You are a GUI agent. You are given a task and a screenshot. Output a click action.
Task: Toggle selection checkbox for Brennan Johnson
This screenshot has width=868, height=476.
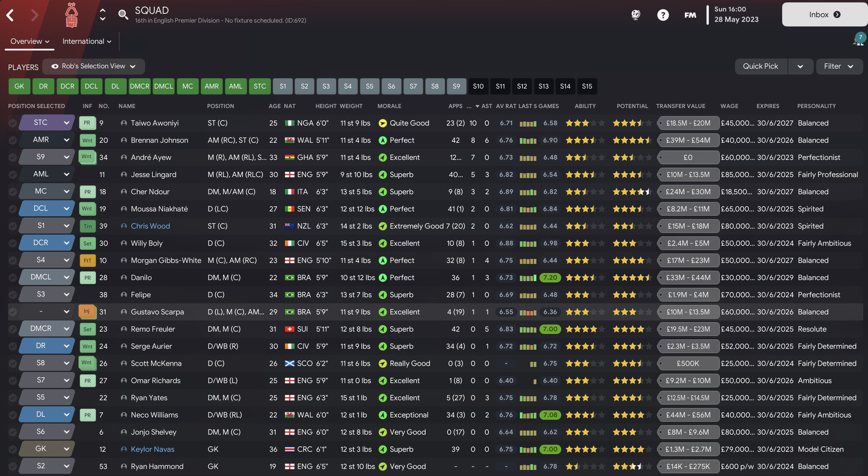point(12,140)
